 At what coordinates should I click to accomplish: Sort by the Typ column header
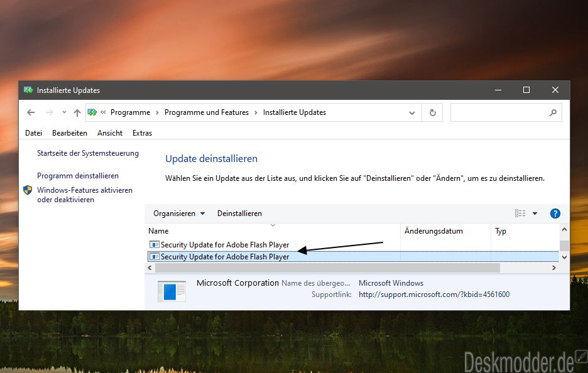pyautogui.click(x=525, y=231)
